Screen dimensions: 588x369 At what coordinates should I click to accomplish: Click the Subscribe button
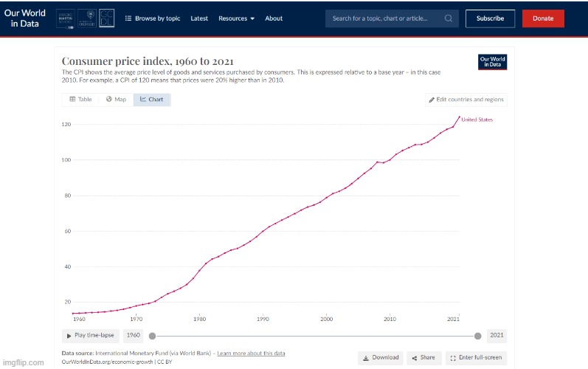pyautogui.click(x=490, y=18)
